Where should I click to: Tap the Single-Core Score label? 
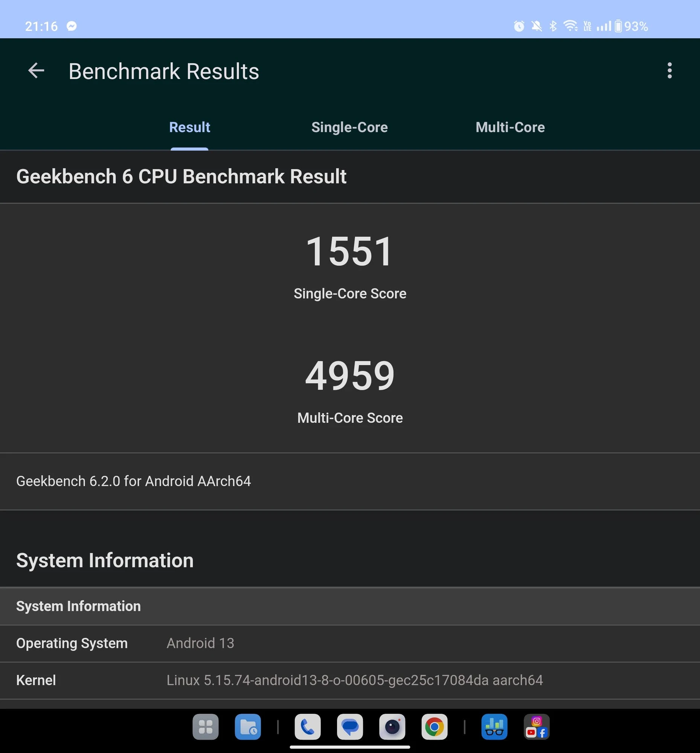click(x=350, y=294)
